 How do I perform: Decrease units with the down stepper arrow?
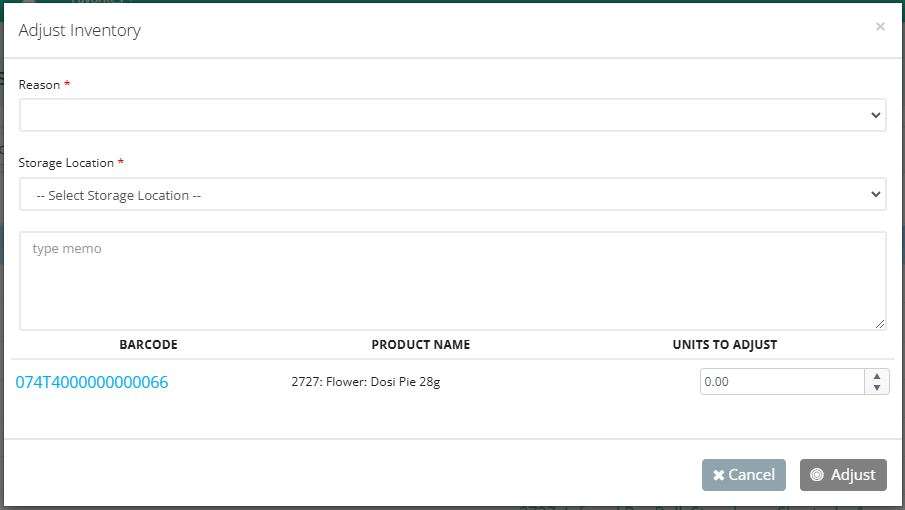(877, 388)
